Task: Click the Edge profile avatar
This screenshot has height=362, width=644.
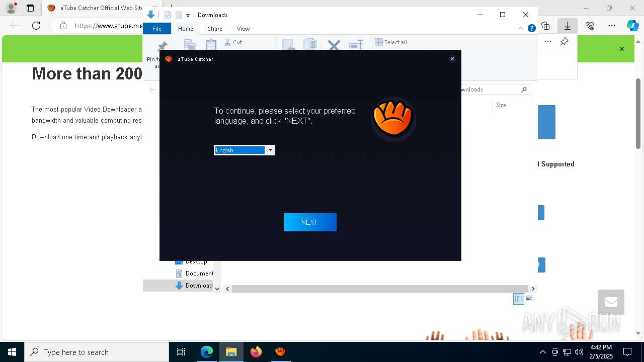Action: pyautogui.click(x=11, y=8)
